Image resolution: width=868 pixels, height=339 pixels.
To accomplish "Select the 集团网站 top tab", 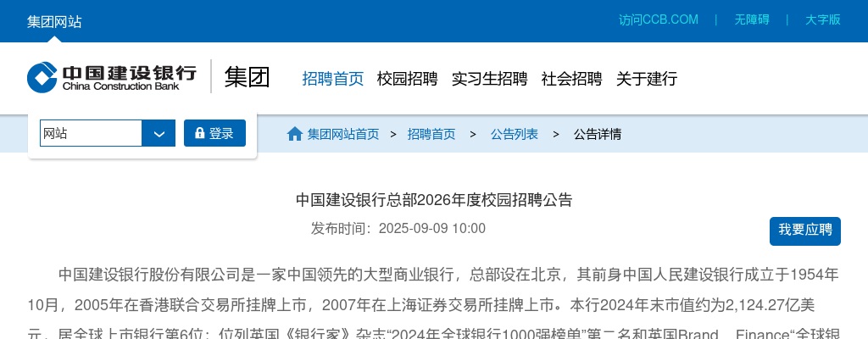I will (x=54, y=21).
